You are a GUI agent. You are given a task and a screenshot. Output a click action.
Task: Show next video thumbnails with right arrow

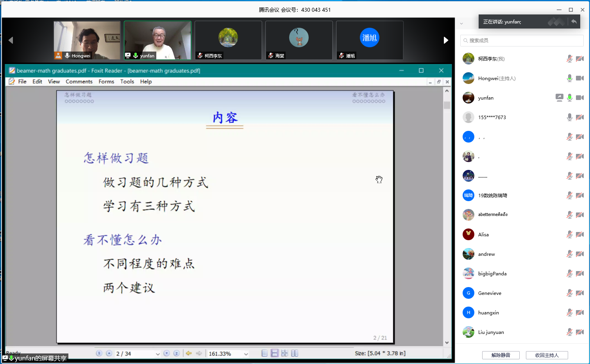coord(446,40)
